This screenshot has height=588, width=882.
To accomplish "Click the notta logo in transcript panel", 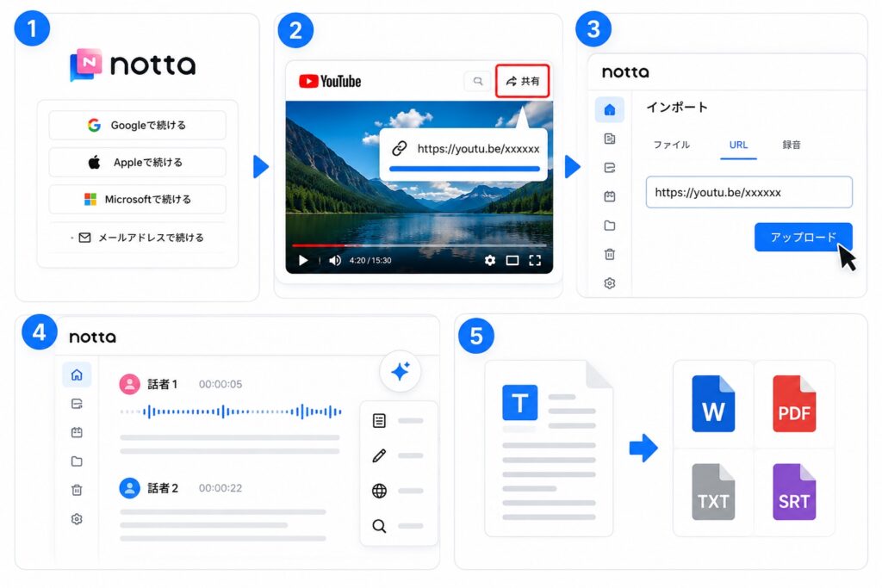I will 93,337.
